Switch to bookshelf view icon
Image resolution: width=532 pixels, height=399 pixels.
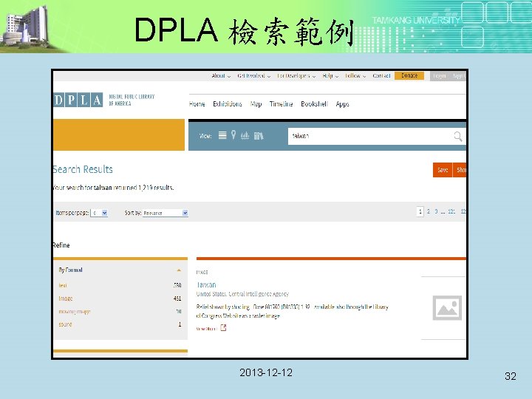(x=259, y=136)
